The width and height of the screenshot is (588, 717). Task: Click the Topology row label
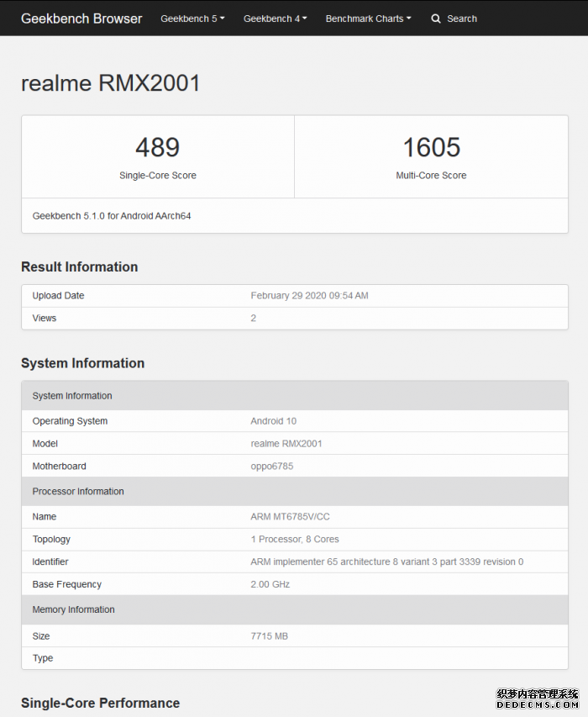point(51,539)
